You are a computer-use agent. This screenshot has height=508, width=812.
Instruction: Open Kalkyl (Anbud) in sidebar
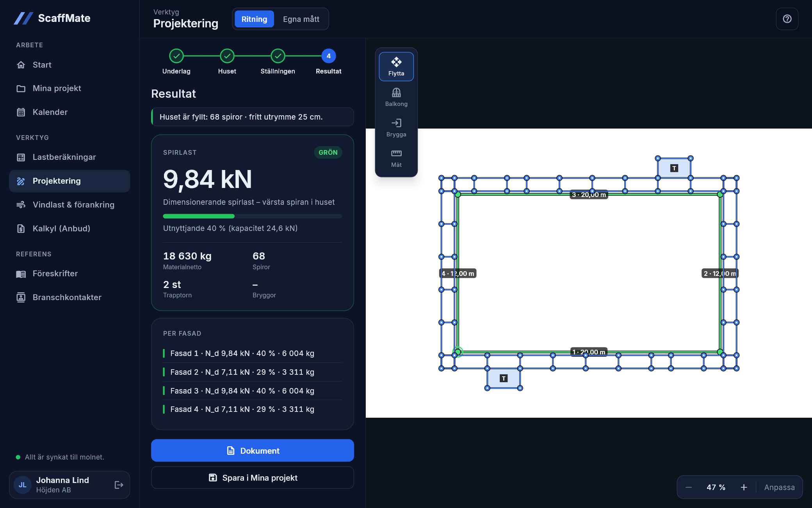click(69, 229)
